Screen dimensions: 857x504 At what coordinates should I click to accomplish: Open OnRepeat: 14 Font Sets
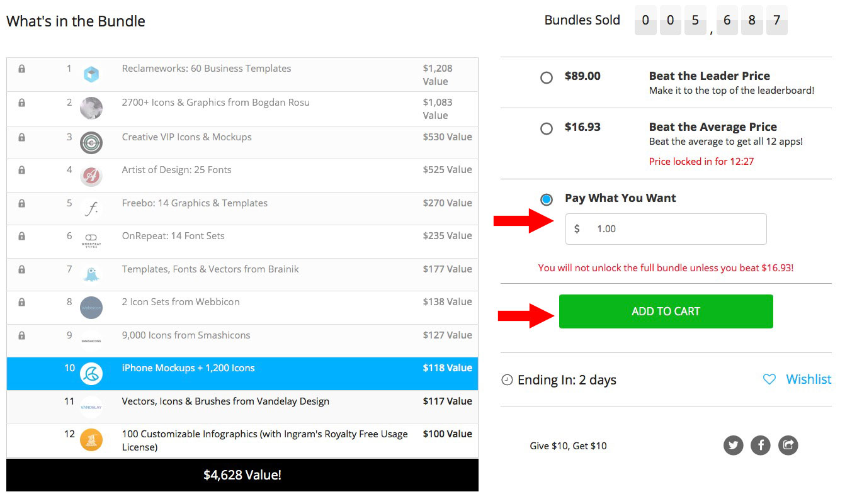pyautogui.click(x=173, y=236)
